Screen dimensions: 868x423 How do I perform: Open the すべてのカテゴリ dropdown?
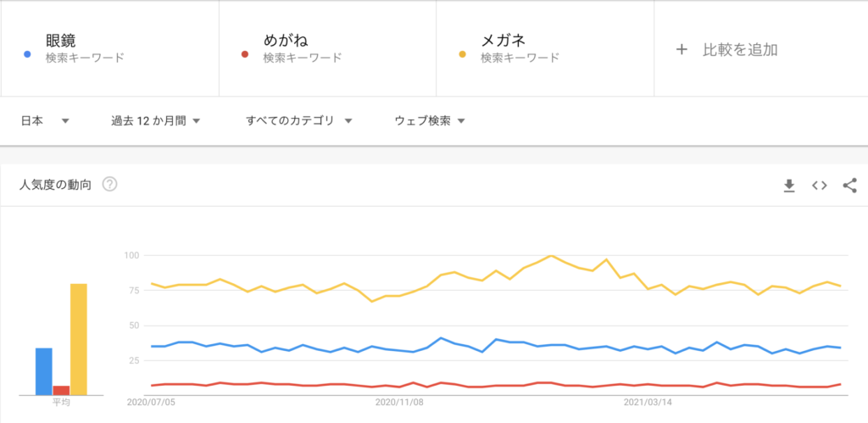[299, 121]
